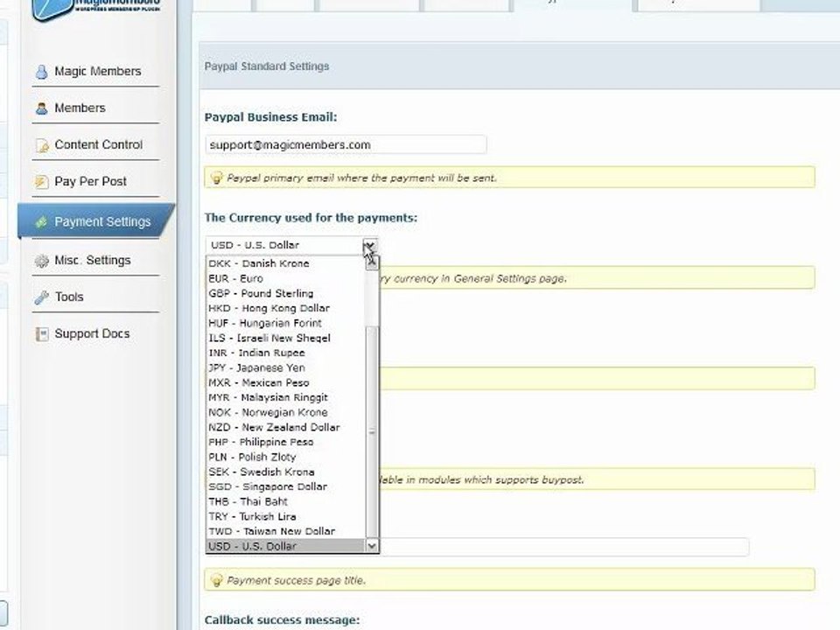Viewport: 840px width, 630px height.
Task: Click the Tools wrench icon
Action: [x=41, y=297]
